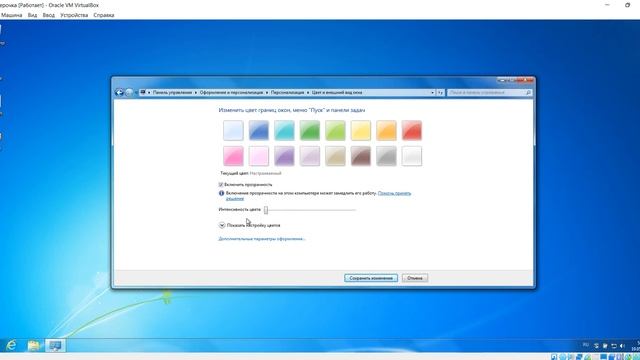Choose the sky white color swatch
The image size is (640, 360).
(233, 130)
